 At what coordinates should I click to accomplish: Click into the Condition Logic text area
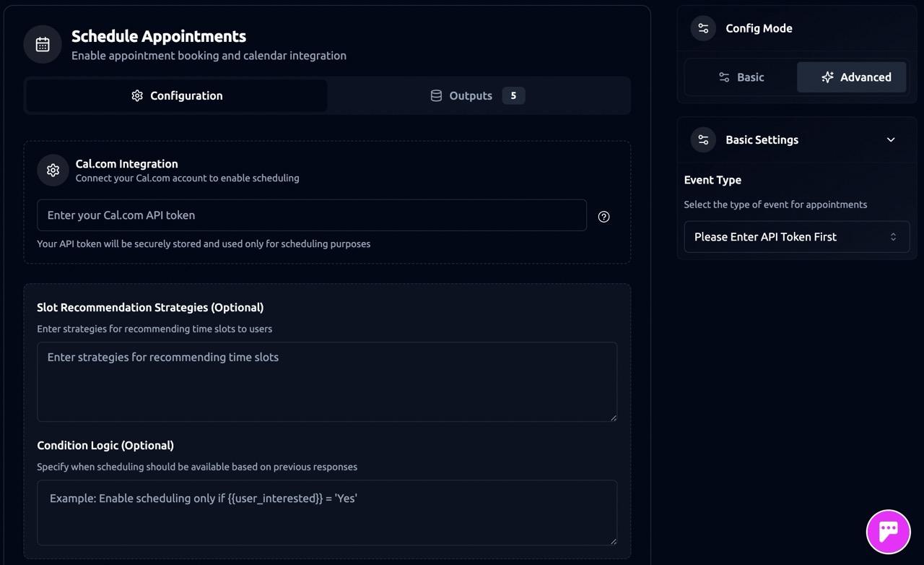tap(326, 512)
